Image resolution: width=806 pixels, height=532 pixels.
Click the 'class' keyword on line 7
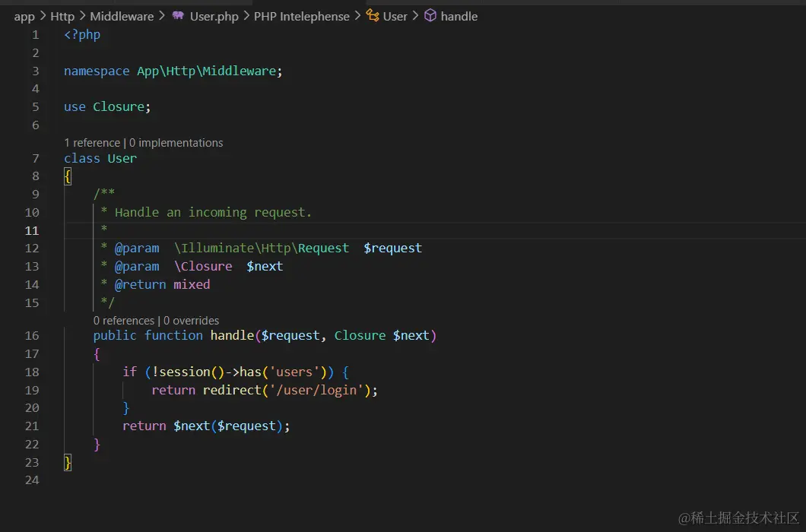82,158
